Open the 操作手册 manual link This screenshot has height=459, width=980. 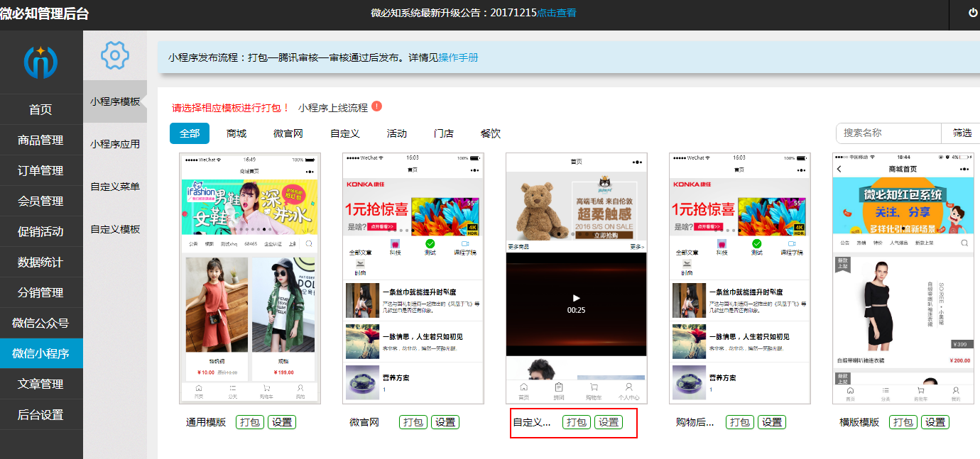(458, 57)
